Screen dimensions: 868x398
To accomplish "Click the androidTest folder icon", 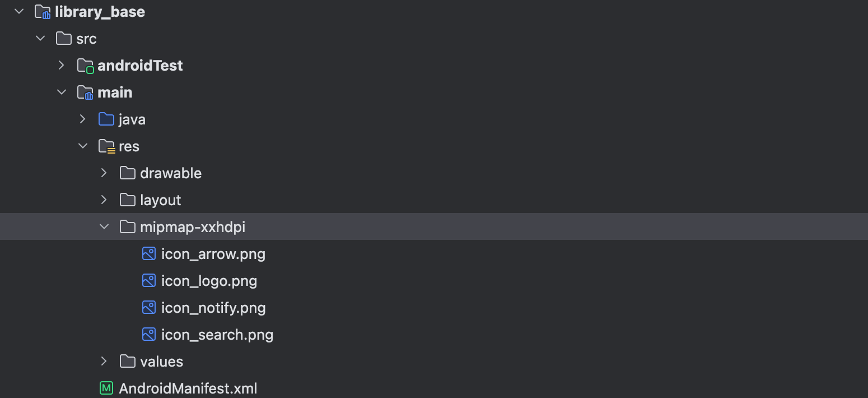I will (x=85, y=66).
